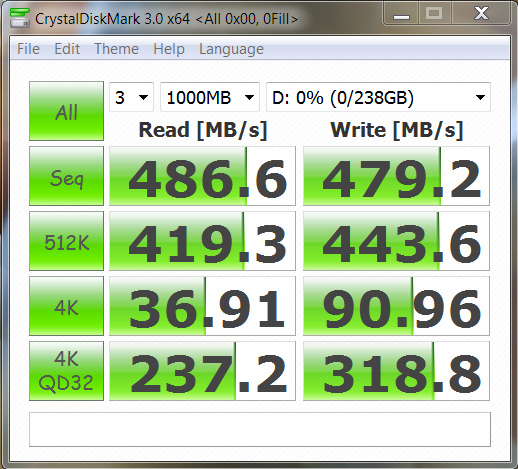Click the CrystalDiskMark app icon in title bar

pos(19,18)
